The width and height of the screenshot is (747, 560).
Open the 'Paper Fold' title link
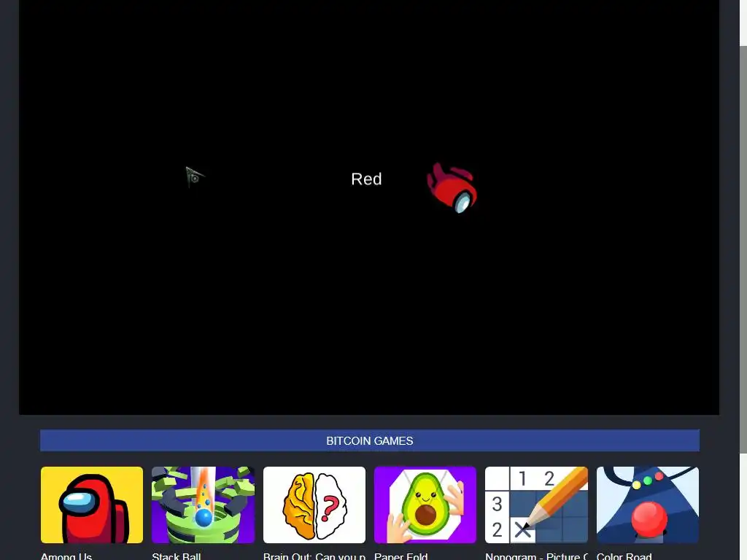(x=401, y=556)
